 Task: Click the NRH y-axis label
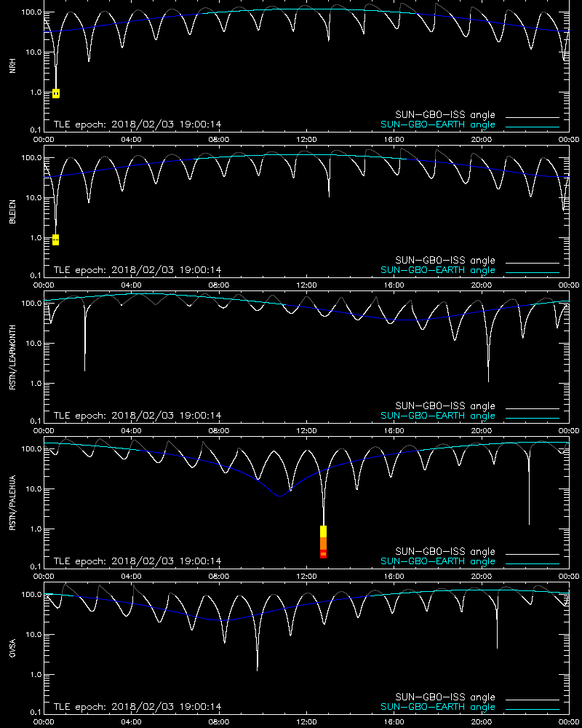[12, 66]
